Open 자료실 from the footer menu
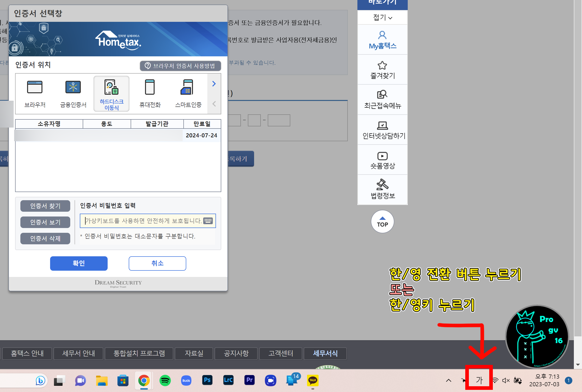This screenshot has width=582, height=392. point(194,353)
